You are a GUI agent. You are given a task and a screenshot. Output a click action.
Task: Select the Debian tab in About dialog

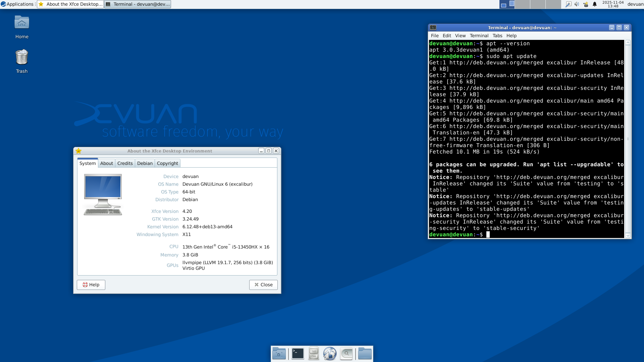tap(145, 163)
